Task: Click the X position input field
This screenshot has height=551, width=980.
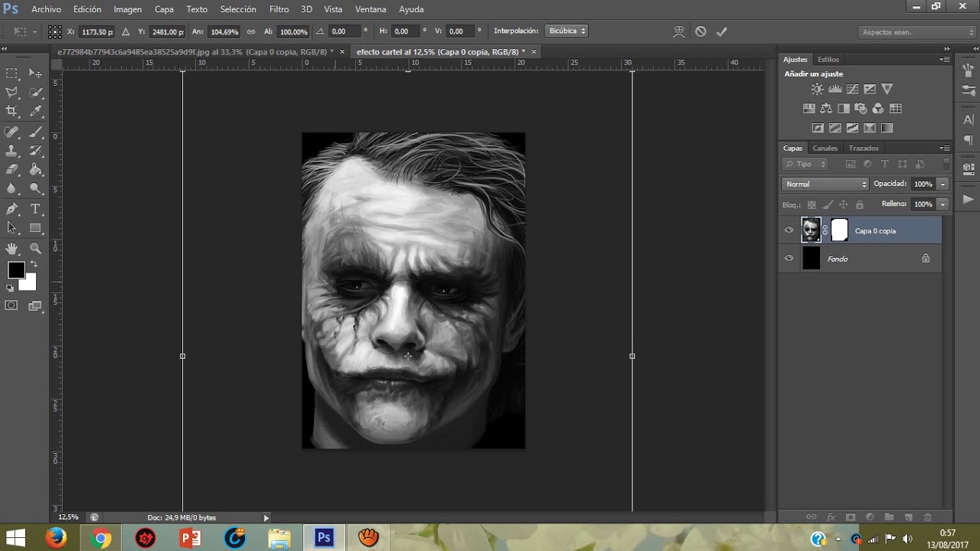Action: tap(96, 31)
